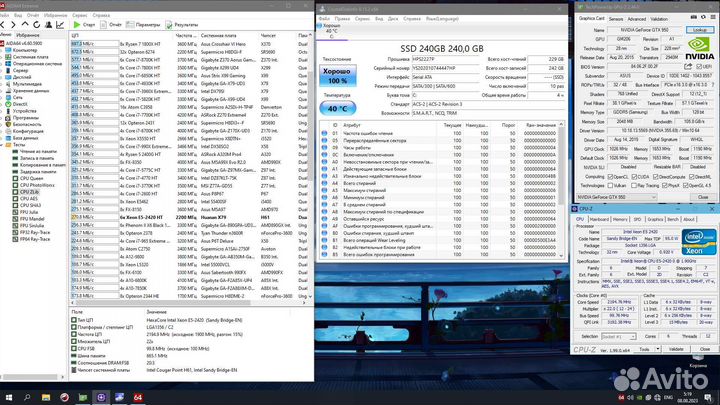The image size is (720, 405).
Task: Select Часы работы SMART attribute row
Action: [x=441, y=148]
